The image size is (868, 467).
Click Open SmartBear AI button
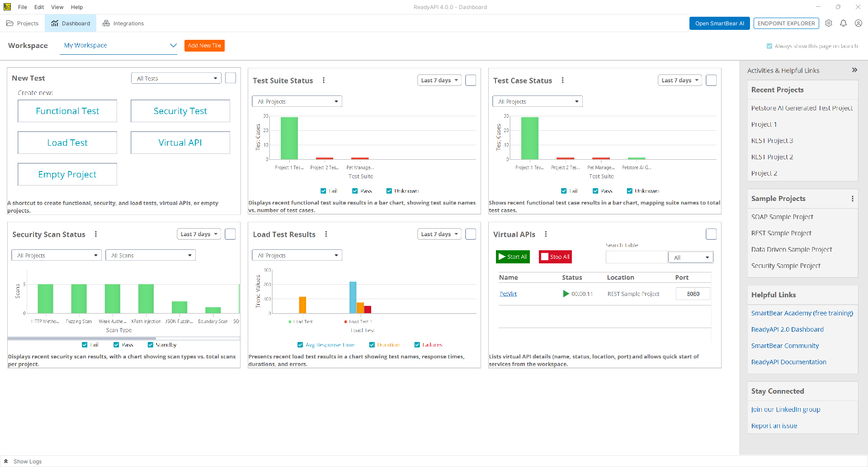(720, 24)
